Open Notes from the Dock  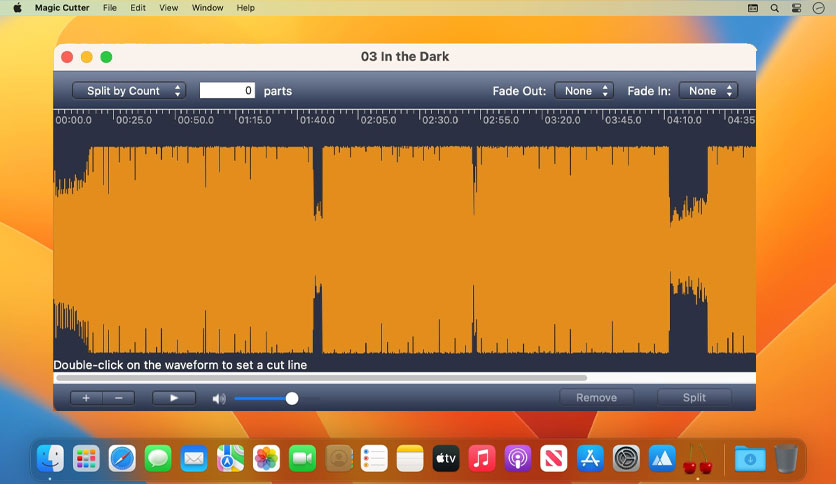[x=410, y=458]
